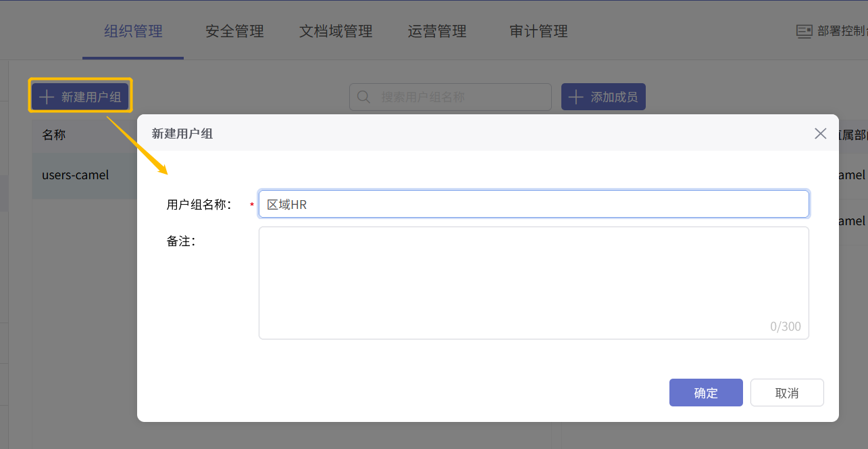Image resolution: width=868 pixels, height=449 pixels.
Task: Click the magnifier icon in search box
Action: click(x=363, y=97)
